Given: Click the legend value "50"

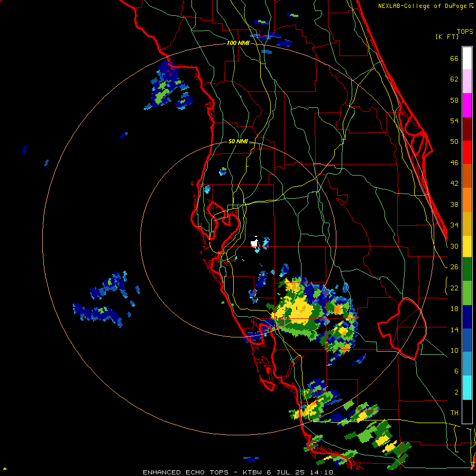Looking at the screenshot, I should tap(454, 141).
